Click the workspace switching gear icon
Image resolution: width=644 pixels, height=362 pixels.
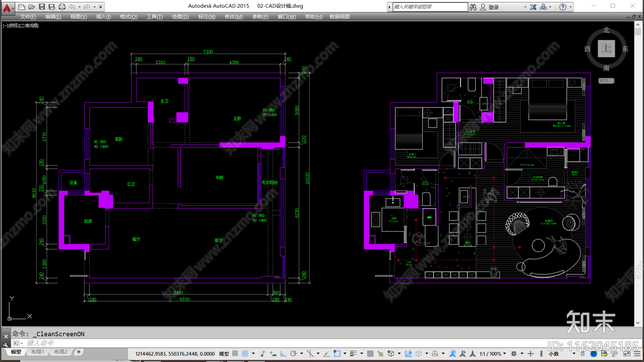click(514, 354)
